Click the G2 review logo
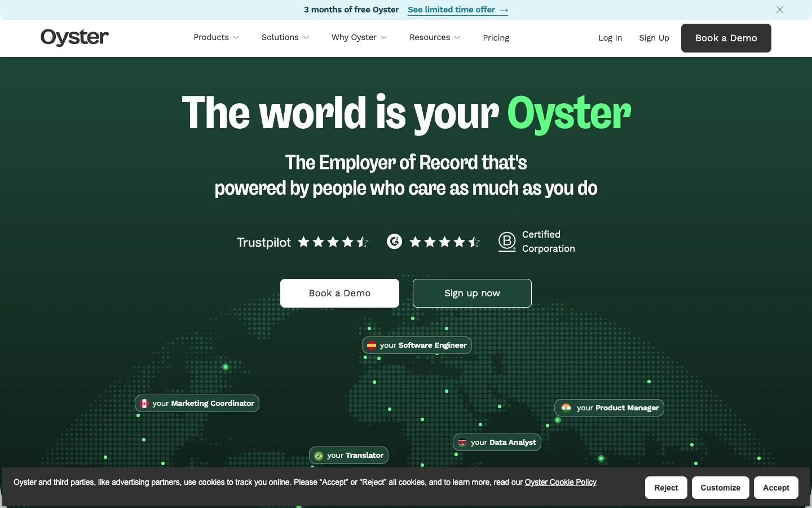812x508 pixels. [x=394, y=242]
